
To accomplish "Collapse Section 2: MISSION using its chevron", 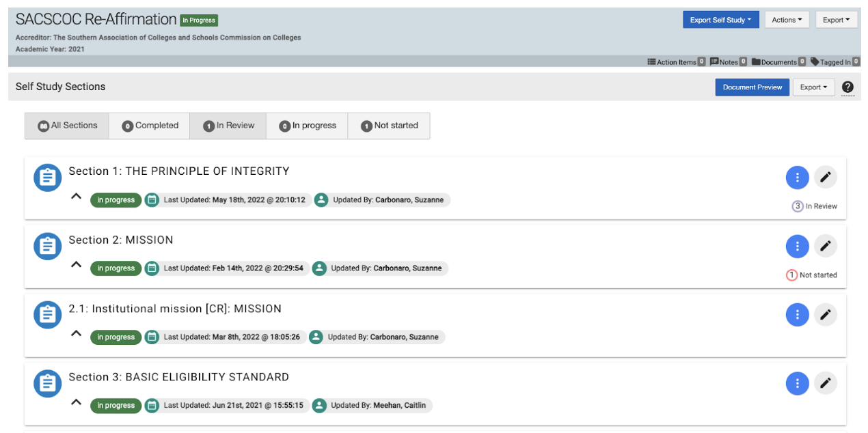I will (77, 265).
